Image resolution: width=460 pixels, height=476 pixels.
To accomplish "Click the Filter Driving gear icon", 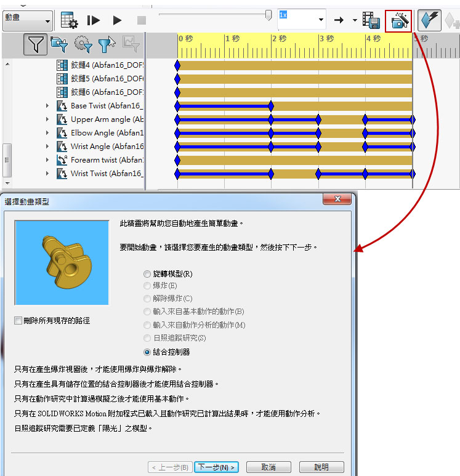I will point(83,44).
